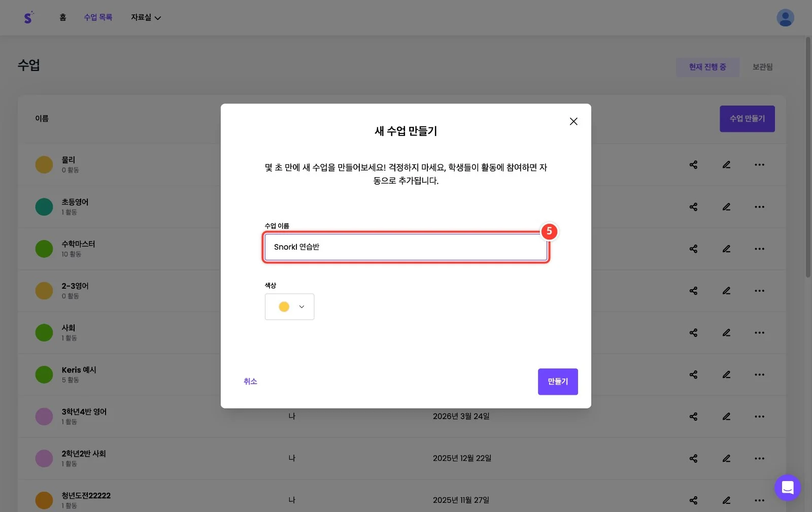This screenshot has height=512, width=812.
Task: Open more options for 2학년2반 사회
Action: coord(759,459)
